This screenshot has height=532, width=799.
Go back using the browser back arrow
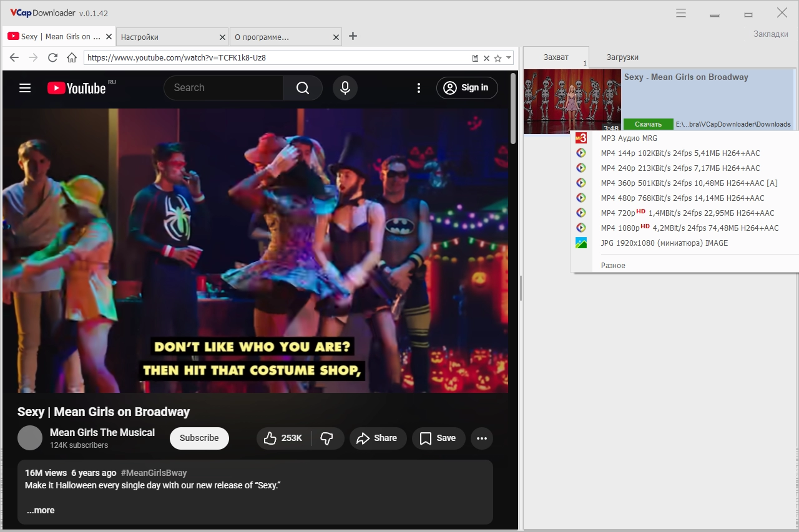[x=14, y=58]
